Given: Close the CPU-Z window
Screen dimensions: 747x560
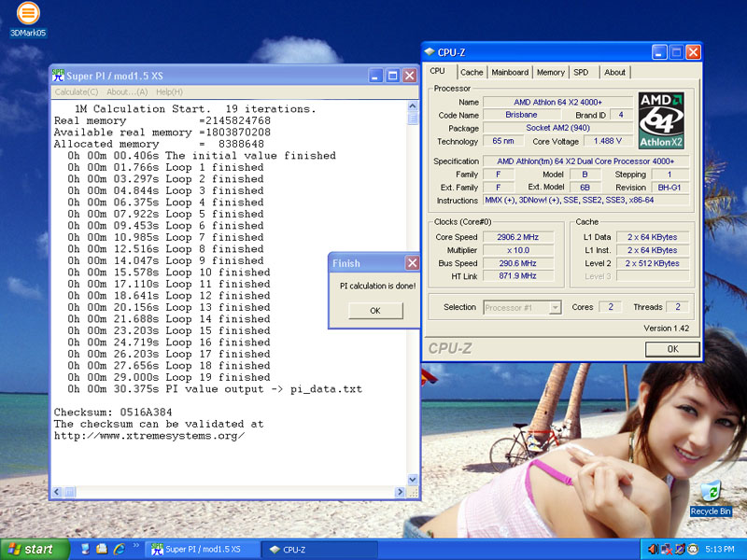Looking at the screenshot, I should coord(693,52).
